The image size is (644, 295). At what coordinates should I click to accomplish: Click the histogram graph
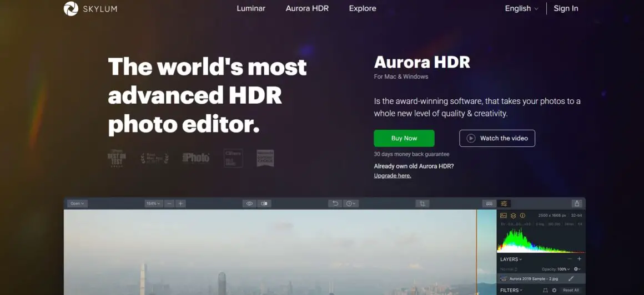point(541,241)
